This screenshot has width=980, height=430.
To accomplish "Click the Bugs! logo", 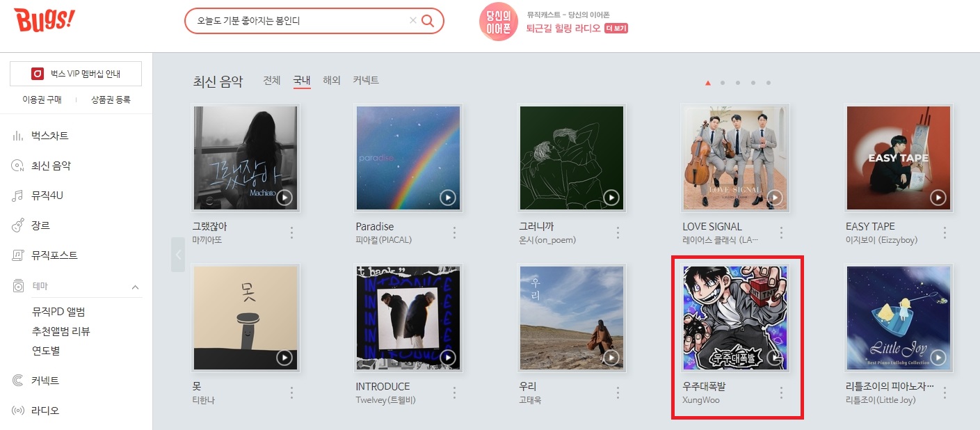I will pos(44,21).
